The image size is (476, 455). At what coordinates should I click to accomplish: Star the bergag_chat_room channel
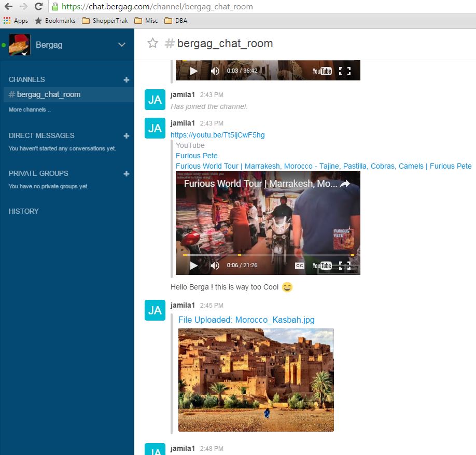pyautogui.click(x=152, y=43)
